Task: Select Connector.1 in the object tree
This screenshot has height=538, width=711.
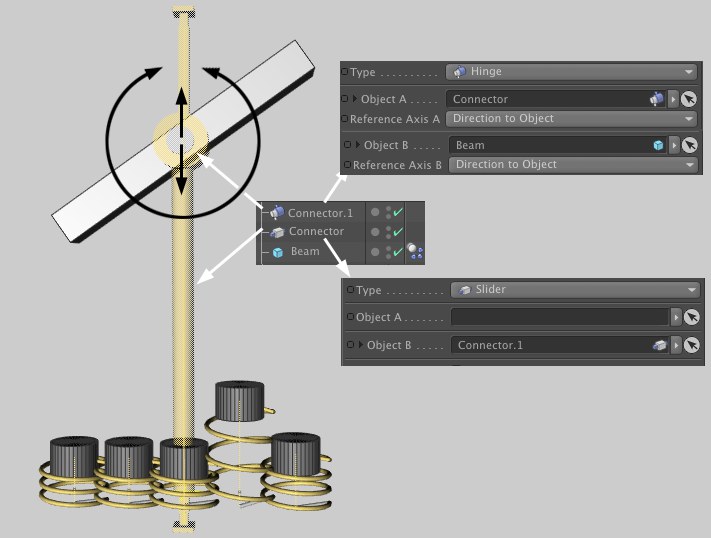Action: point(320,213)
